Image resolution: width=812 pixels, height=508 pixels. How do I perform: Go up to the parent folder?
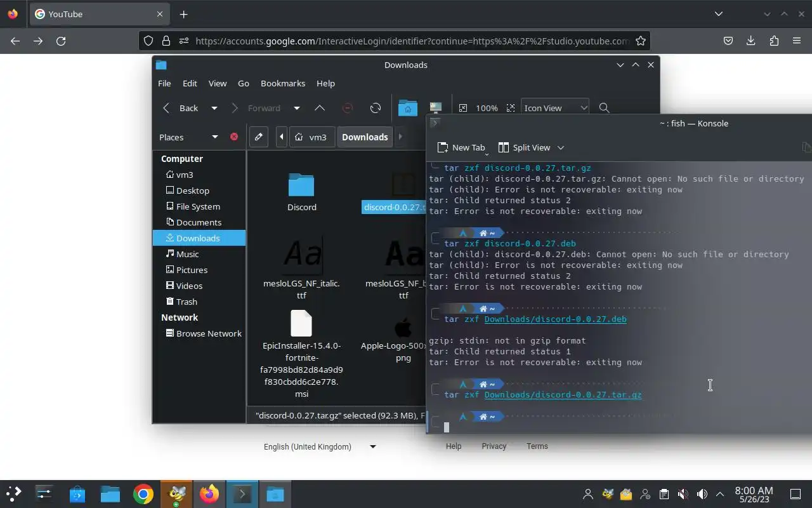click(320, 108)
